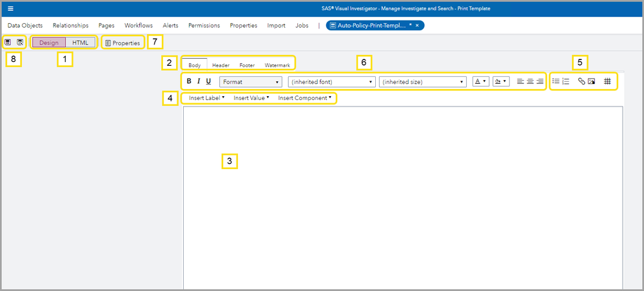The image size is (644, 291).
Task: Open the Relationships menu
Action: coord(71,25)
